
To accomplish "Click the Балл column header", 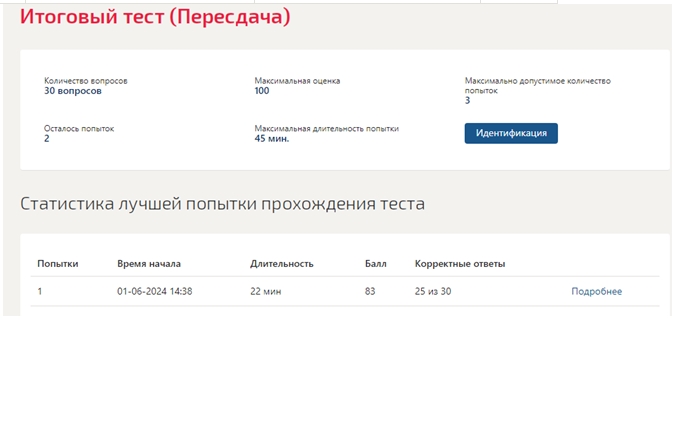I will [376, 264].
